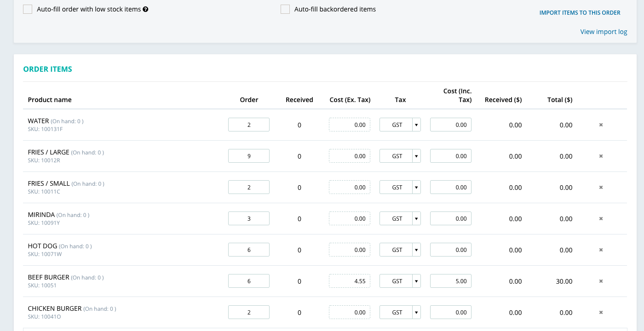Remove FRIES / SMALL using its x icon
This screenshot has width=644, height=331.
[x=601, y=187]
